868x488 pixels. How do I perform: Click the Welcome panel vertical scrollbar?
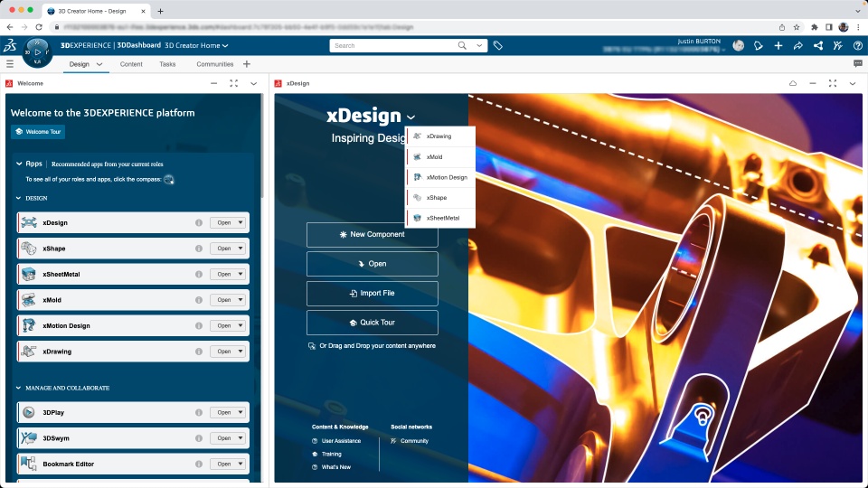[x=262, y=146]
